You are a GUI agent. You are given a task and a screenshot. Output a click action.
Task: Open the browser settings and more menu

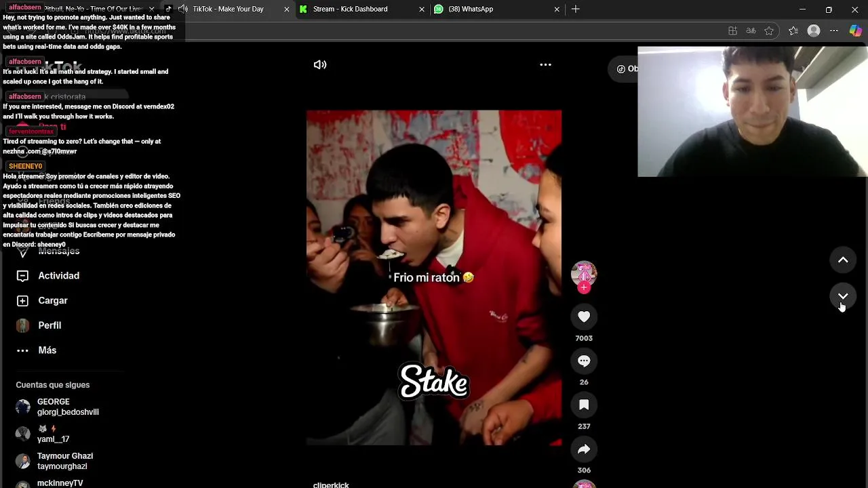point(834,30)
